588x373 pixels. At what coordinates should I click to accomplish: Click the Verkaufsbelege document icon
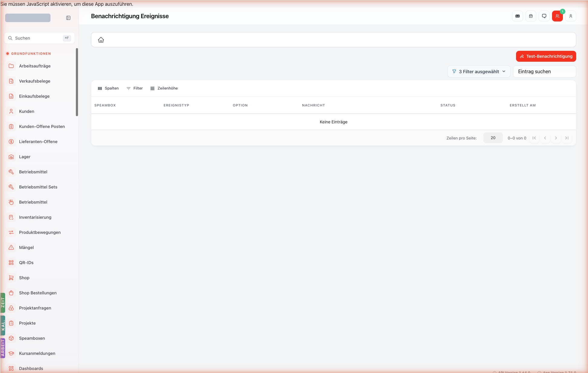[11, 81]
